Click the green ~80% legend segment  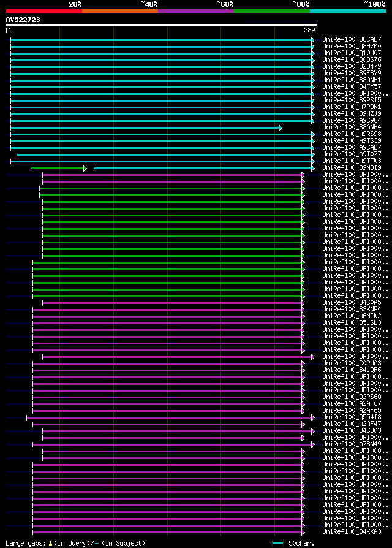coord(272,11)
